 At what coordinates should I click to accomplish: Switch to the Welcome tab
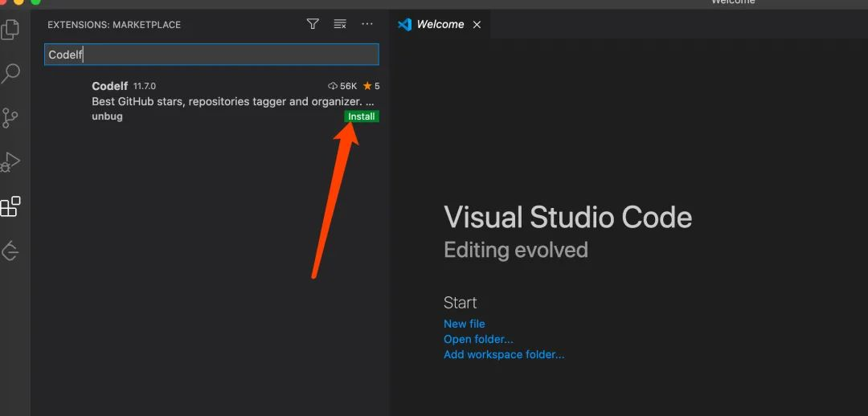[x=440, y=24]
